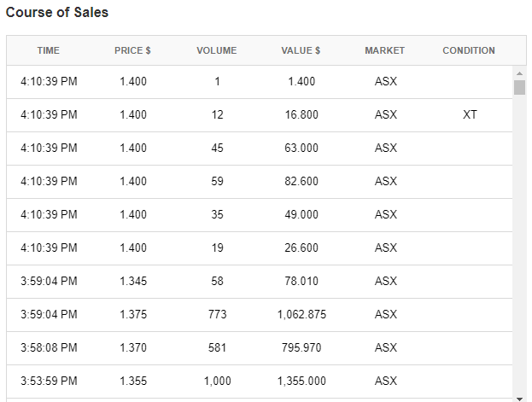The height and width of the screenshot is (402, 532).
Task: Click the VOLUME column header
Action: click(x=217, y=50)
